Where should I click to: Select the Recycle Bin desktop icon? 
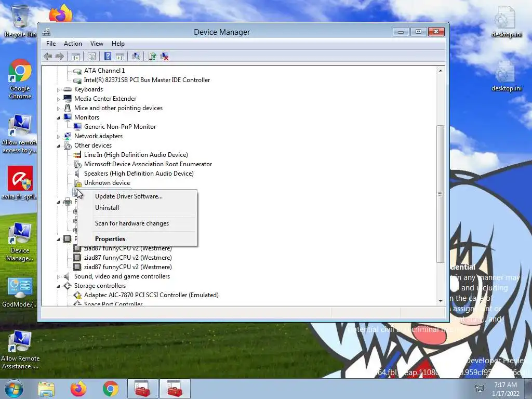click(x=20, y=21)
